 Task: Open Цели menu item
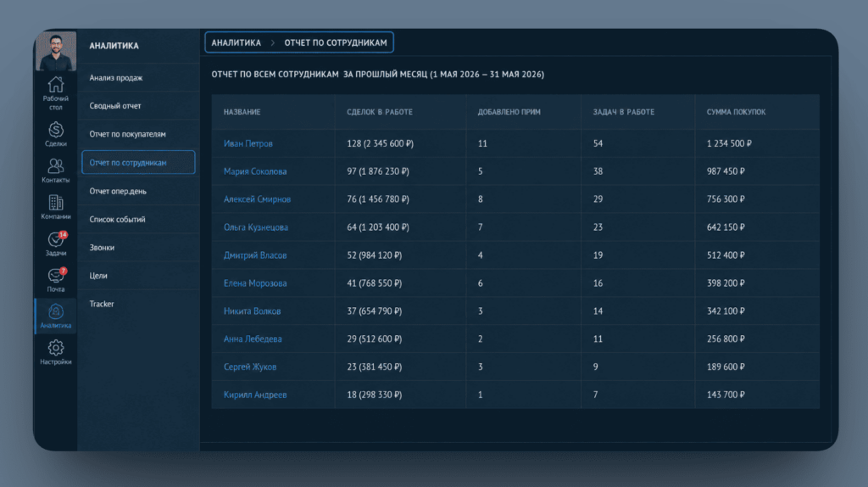pos(138,276)
